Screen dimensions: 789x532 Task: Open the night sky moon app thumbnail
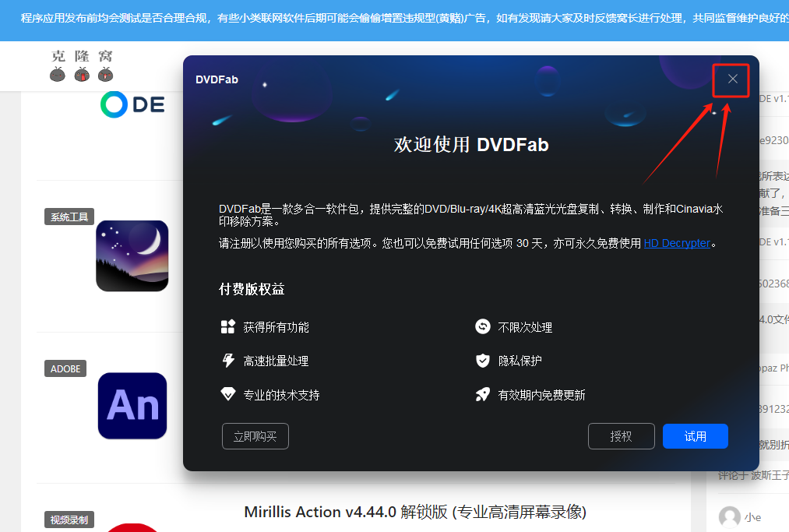point(132,255)
